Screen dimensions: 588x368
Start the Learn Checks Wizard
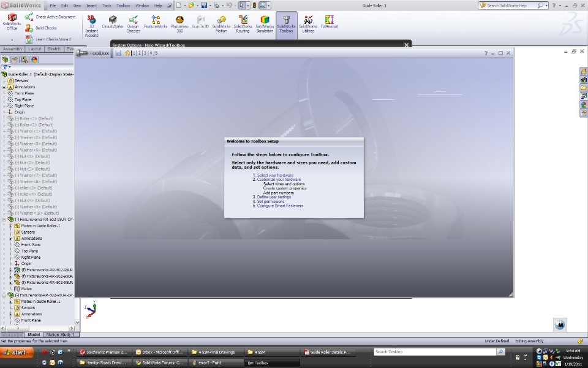48,39
